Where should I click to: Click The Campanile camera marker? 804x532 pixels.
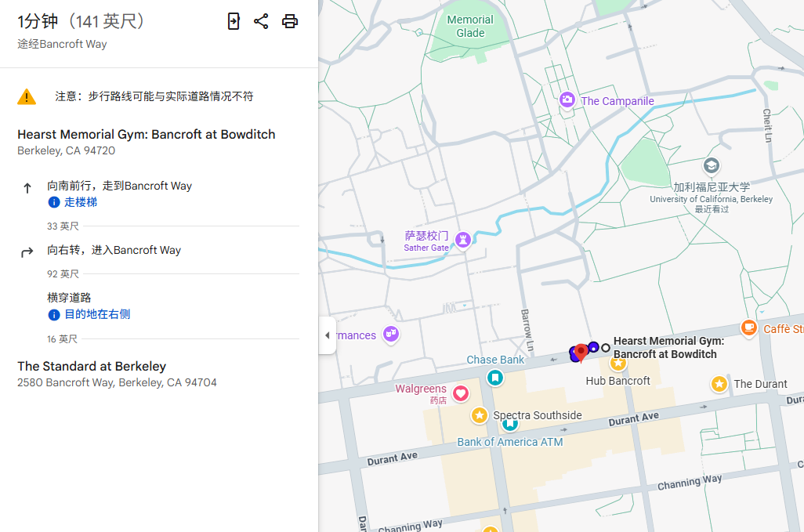567,100
